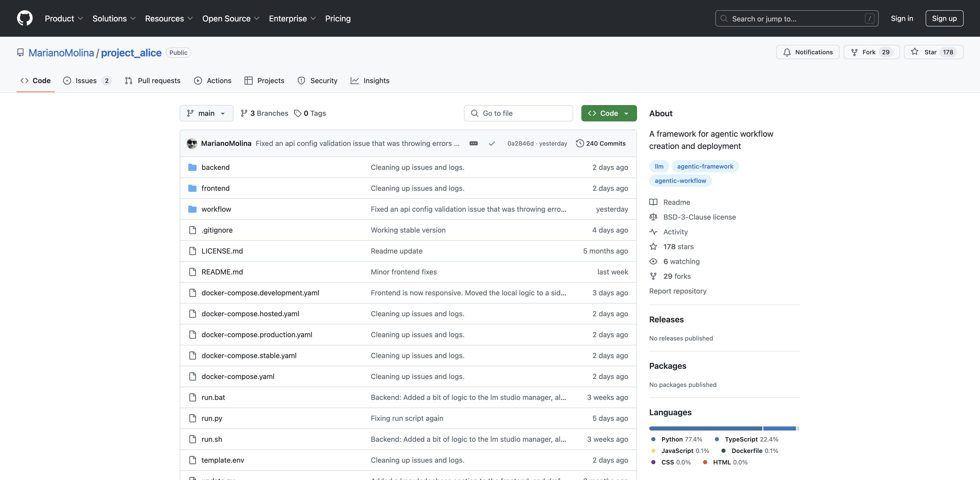Click the Pull requests icon

click(x=128, y=80)
